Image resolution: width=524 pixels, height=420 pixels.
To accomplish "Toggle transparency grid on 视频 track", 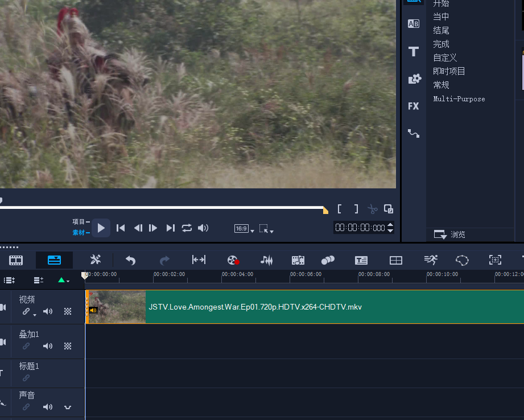I will pyautogui.click(x=68, y=311).
